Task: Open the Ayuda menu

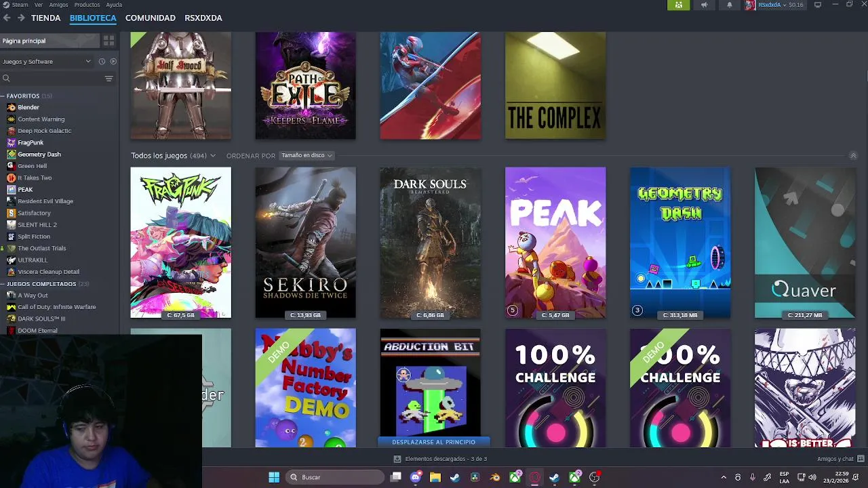Action: click(115, 5)
